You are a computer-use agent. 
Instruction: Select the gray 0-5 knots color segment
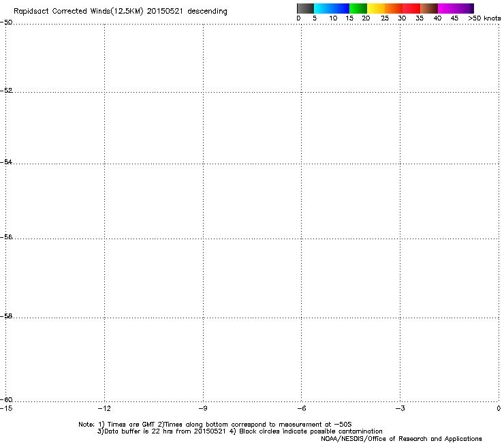pos(305,8)
